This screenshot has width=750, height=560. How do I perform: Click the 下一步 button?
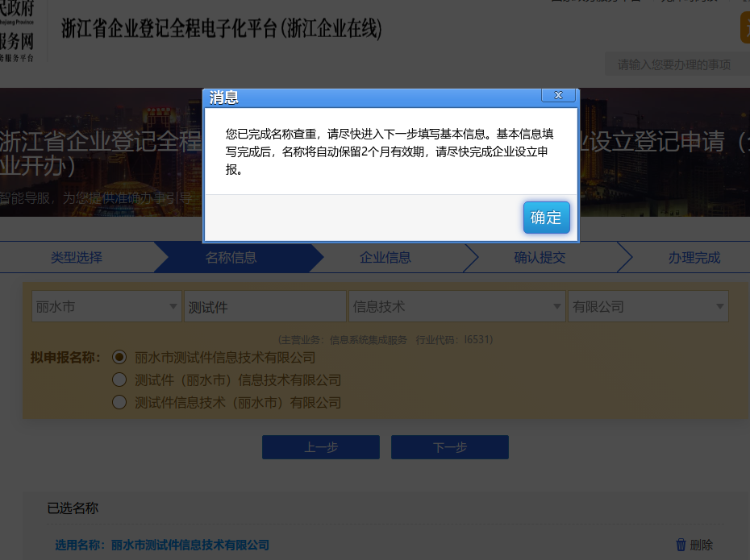[450, 447]
